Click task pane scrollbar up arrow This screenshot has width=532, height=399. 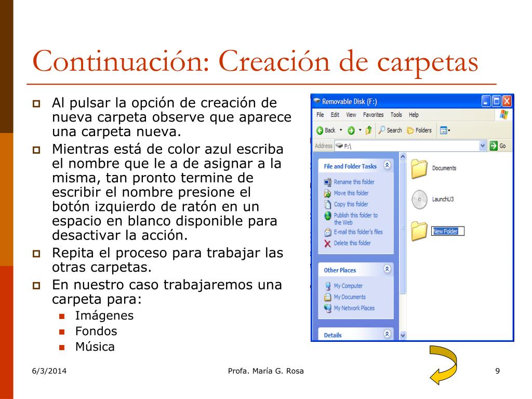click(403, 157)
